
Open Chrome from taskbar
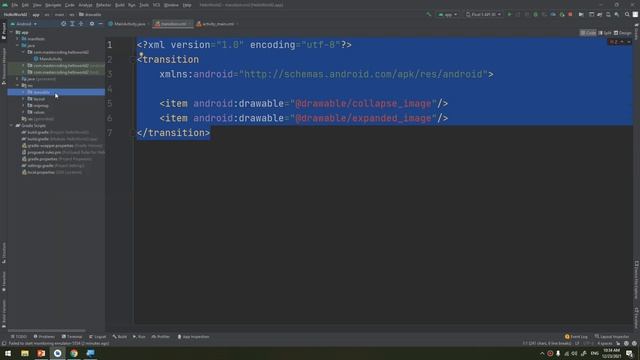click(74, 353)
